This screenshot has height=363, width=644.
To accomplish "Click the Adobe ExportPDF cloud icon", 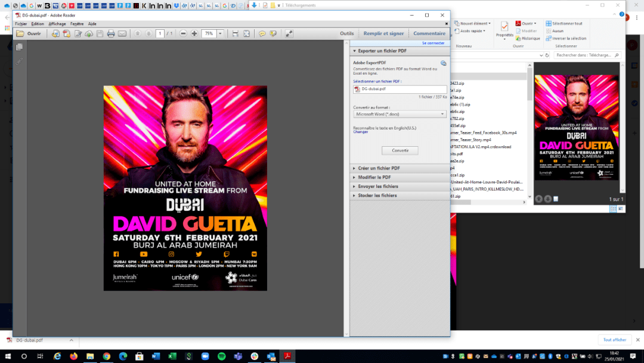I will click(x=443, y=63).
